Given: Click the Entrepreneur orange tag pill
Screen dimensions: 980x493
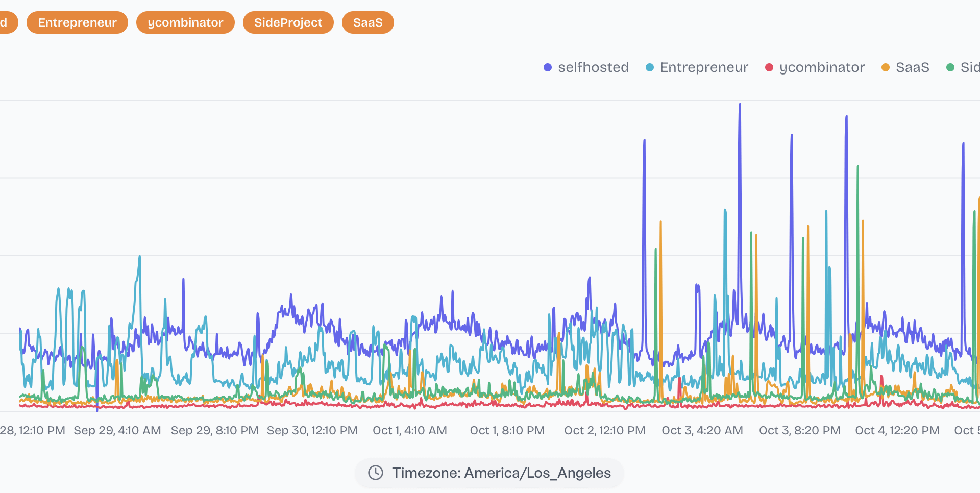Looking at the screenshot, I should click(77, 22).
